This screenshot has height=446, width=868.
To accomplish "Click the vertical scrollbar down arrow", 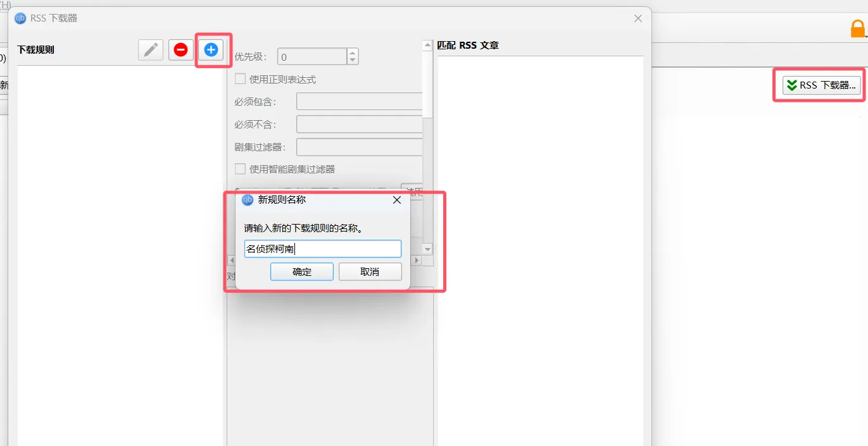I will point(427,249).
